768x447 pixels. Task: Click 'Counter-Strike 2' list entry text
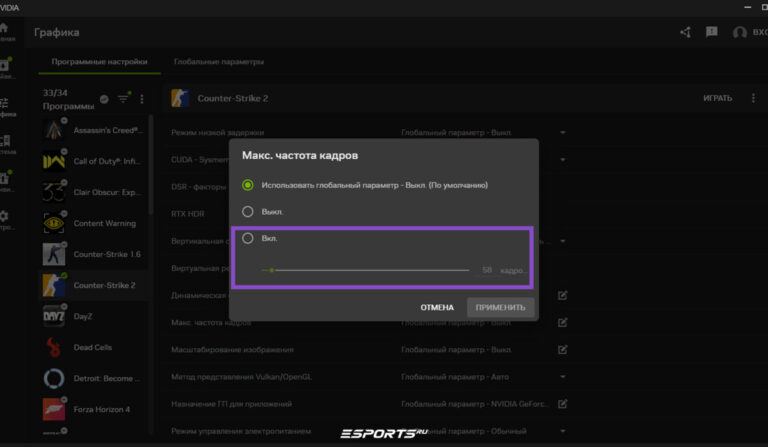(104, 285)
